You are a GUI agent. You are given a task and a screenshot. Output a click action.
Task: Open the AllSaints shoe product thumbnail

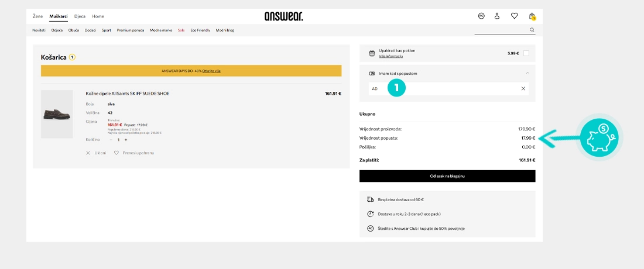57,114
